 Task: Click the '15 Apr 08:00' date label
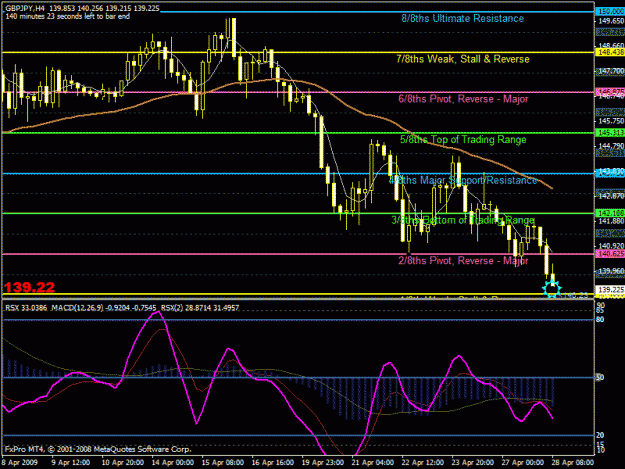pyautogui.click(x=222, y=463)
